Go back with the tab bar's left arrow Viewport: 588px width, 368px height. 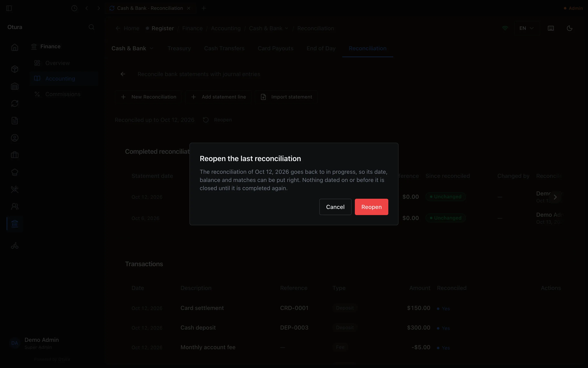[x=87, y=8]
